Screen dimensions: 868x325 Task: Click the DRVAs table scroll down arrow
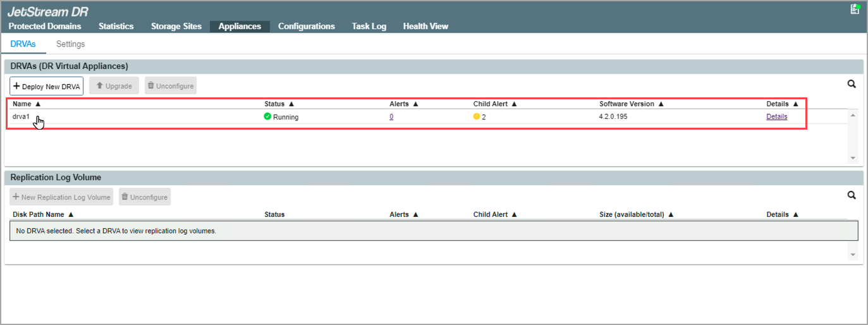[853, 158]
